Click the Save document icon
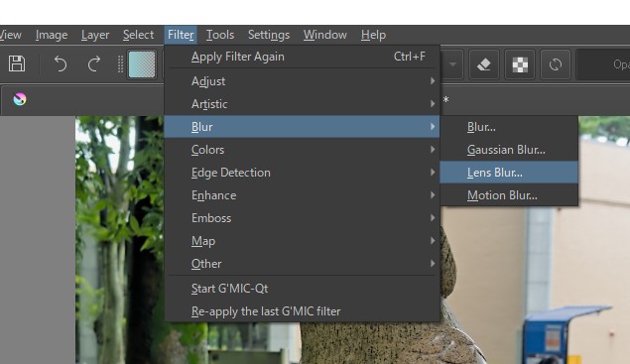This screenshot has width=630, height=364. pos(17,63)
